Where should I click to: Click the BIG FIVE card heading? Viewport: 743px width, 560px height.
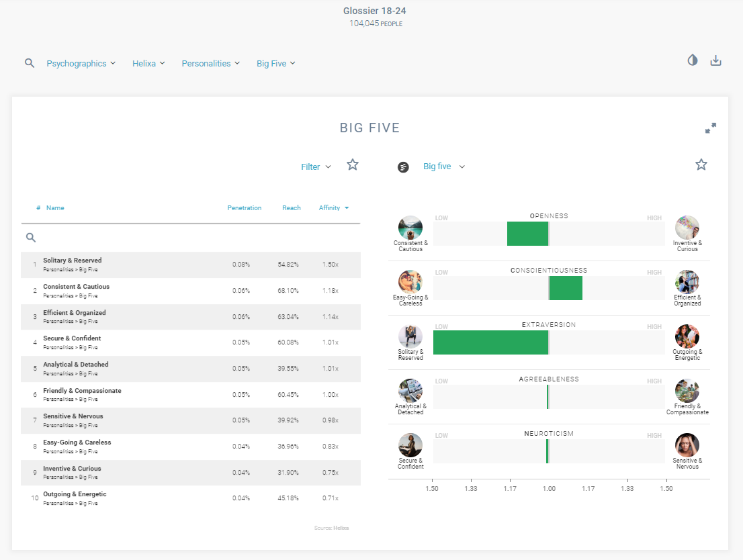369,128
